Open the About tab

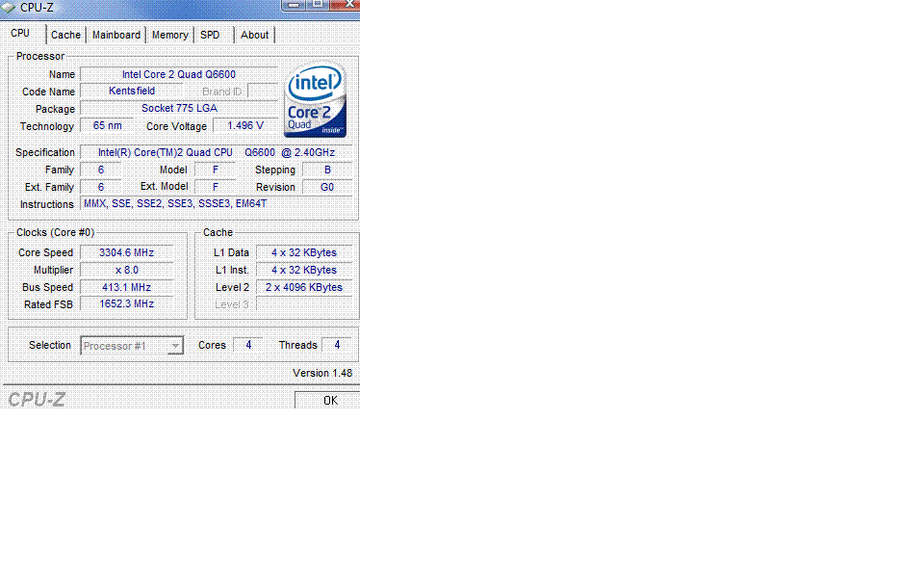click(x=254, y=35)
